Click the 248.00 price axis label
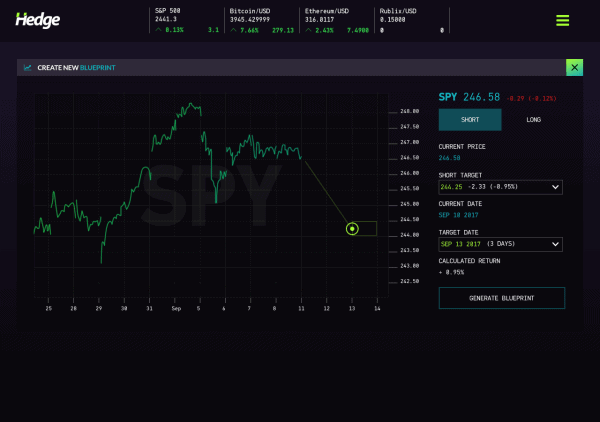Image resolution: width=600 pixels, height=422 pixels. (409, 111)
